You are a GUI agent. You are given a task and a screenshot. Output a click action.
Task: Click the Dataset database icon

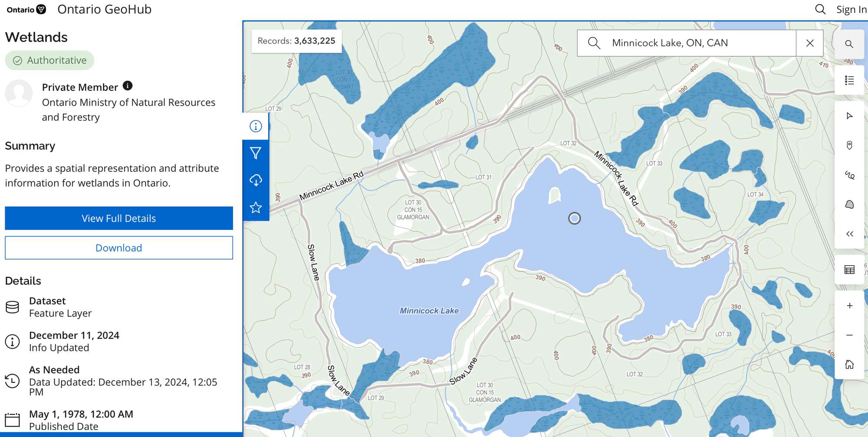(13, 307)
